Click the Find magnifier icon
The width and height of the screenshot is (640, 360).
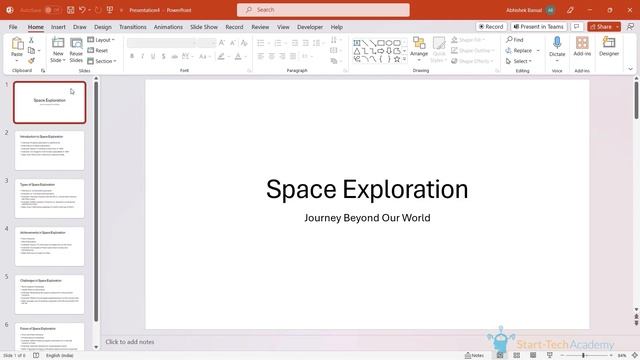[x=509, y=40]
